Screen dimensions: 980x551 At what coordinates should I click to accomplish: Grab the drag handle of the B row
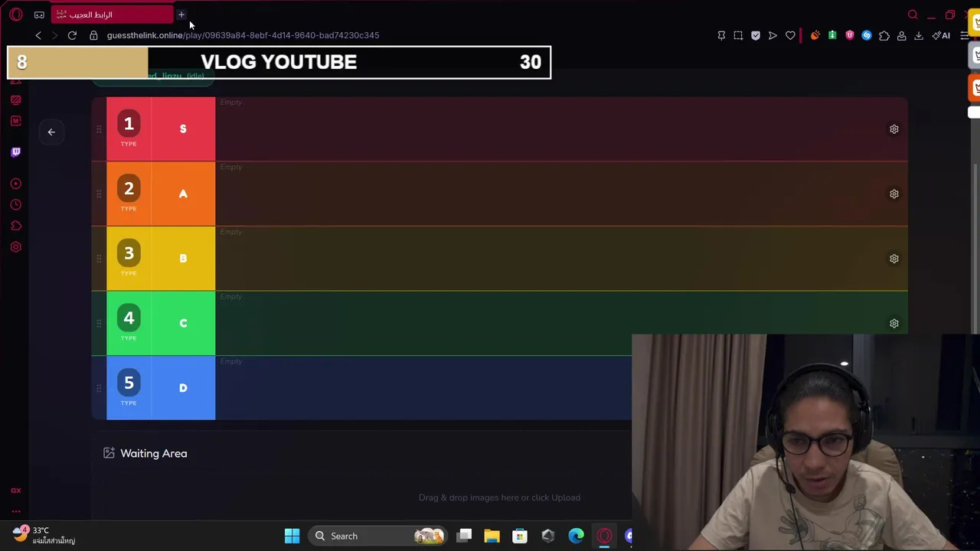(x=99, y=259)
